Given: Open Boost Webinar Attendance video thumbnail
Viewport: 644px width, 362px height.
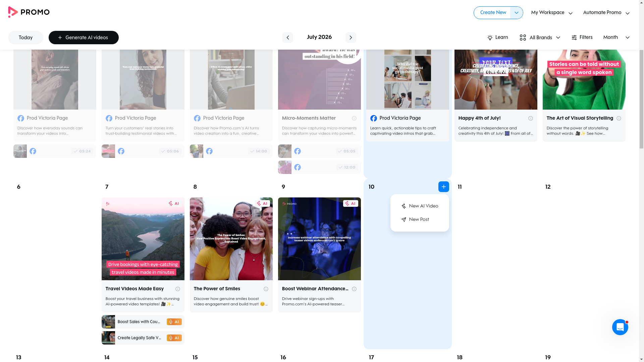Looking at the screenshot, I should point(319,239).
